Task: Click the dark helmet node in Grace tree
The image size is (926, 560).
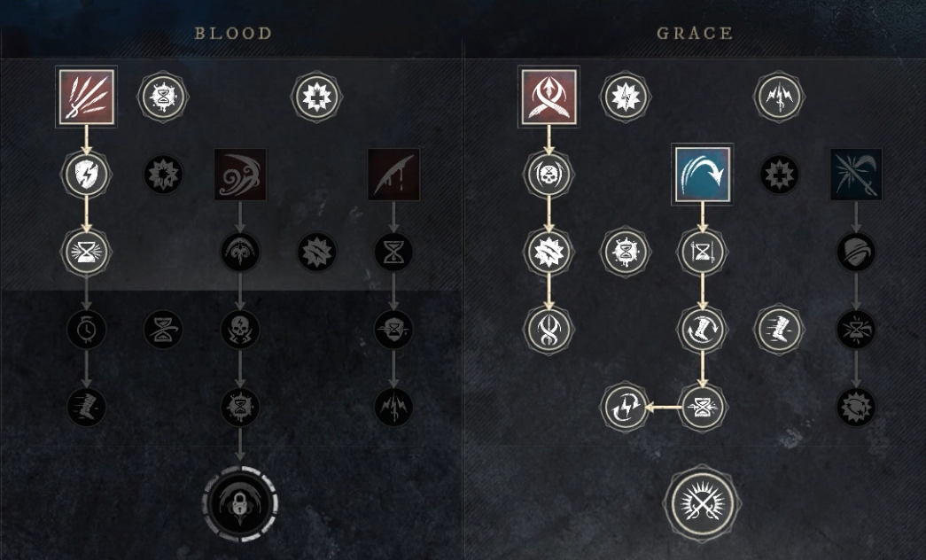Action: coord(856,253)
